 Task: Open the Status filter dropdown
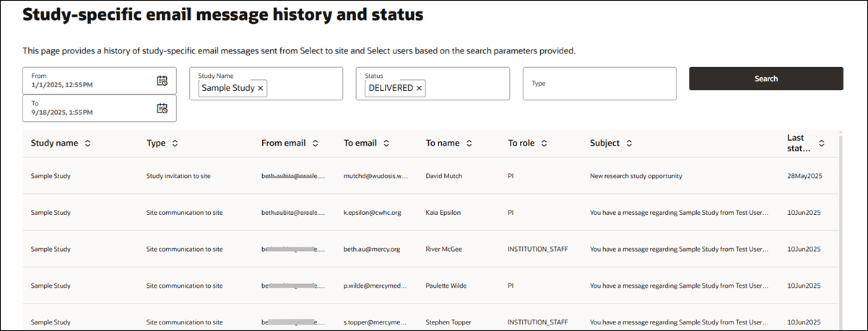[x=433, y=84]
